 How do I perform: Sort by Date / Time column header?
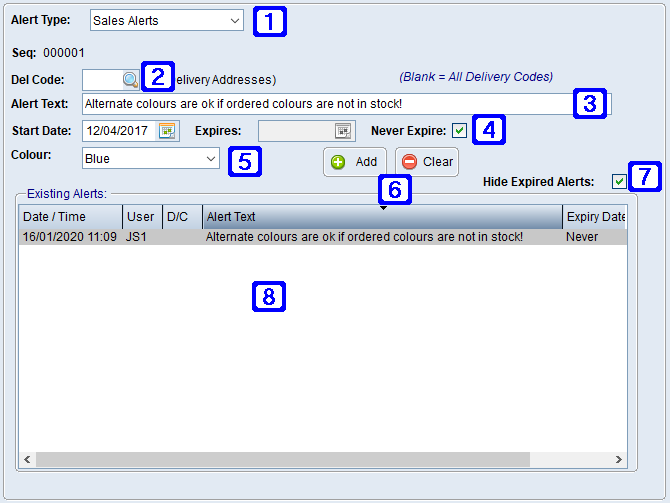click(70, 217)
